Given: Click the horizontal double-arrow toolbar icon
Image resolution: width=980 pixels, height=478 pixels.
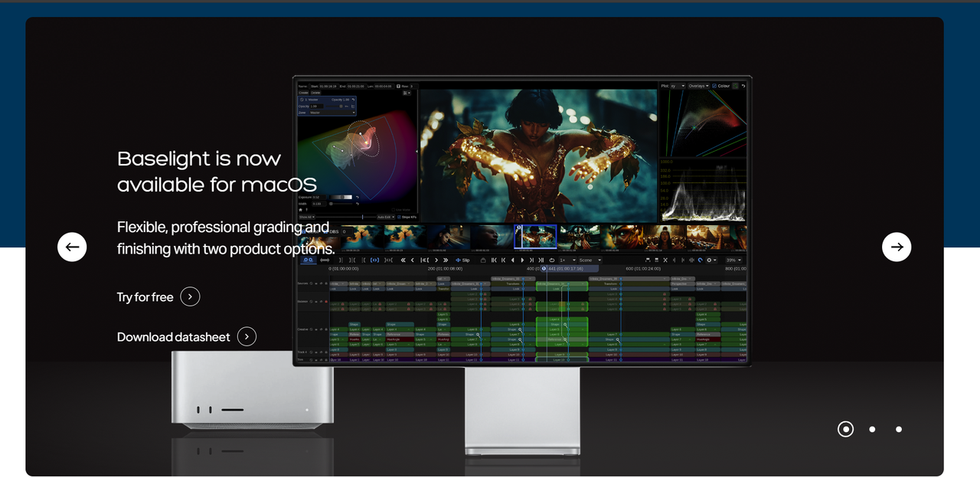Looking at the screenshot, I should pyautogui.click(x=325, y=260).
